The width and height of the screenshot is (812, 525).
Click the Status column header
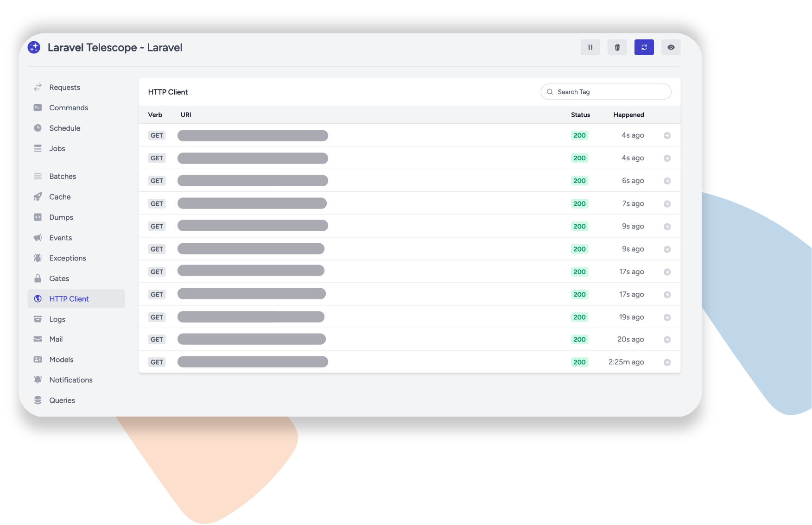(580, 114)
